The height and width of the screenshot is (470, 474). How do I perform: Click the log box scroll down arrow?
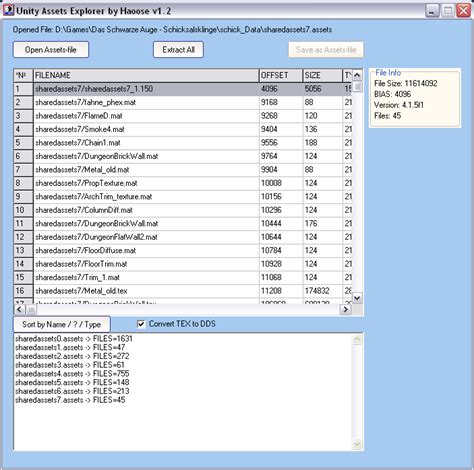pos(357,444)
